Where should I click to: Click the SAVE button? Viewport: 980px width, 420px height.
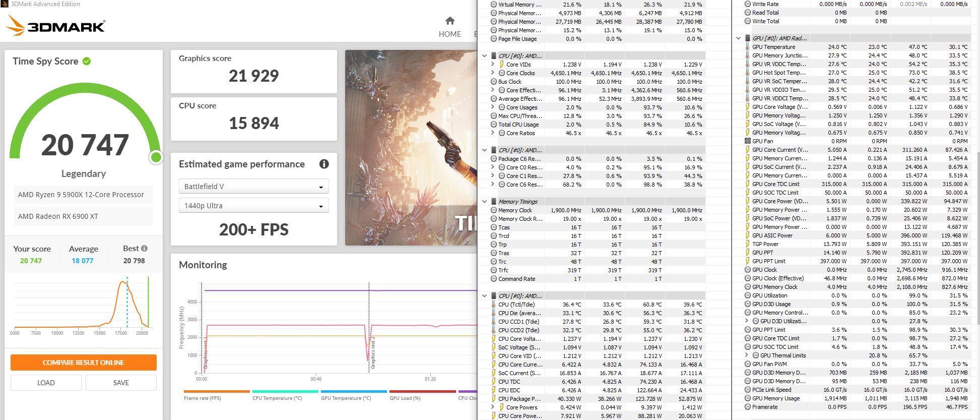click(121, 383)
